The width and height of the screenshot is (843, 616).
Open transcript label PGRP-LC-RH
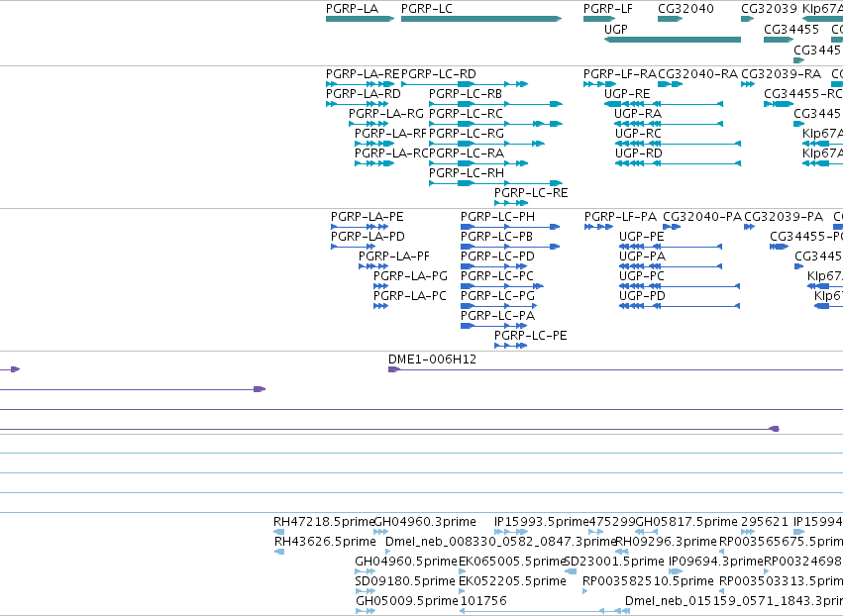click(x=467, y=173)
